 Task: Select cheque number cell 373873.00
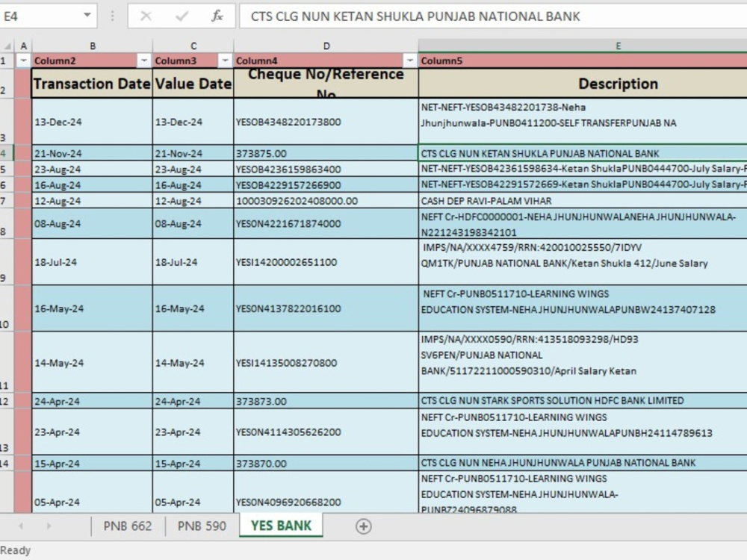tap(326, 401)
